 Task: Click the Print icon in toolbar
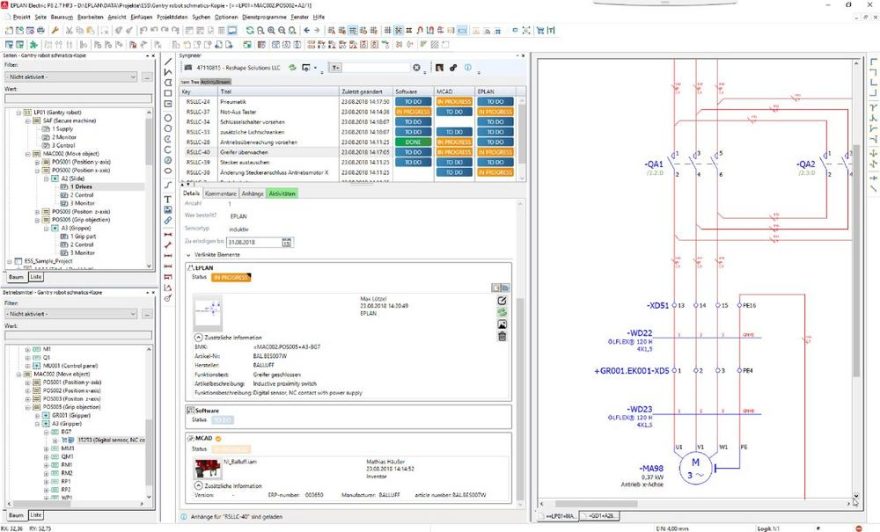[40, 30]
